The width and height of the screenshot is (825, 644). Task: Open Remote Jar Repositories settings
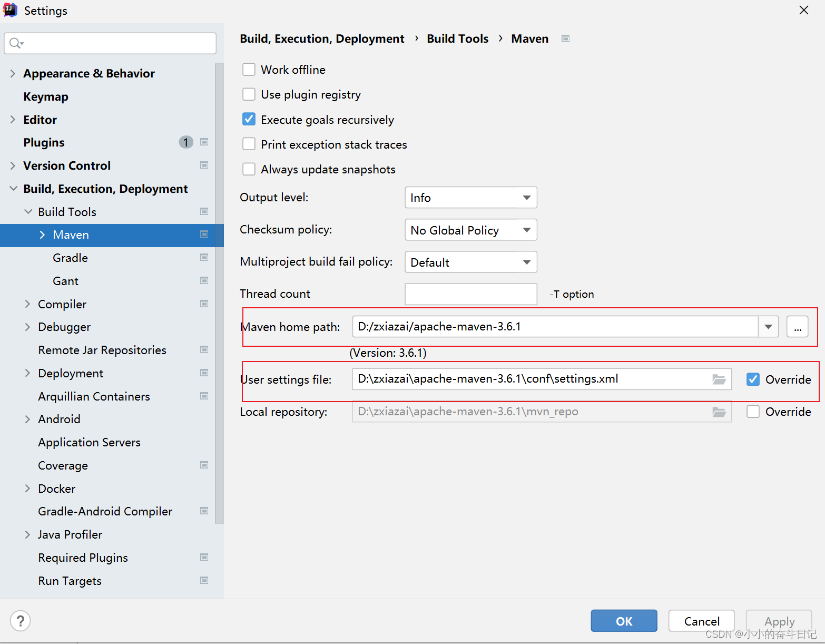[102, 350]
